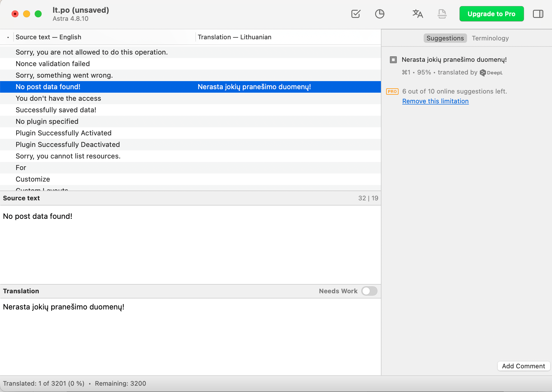552x392 pixels.
Task: Apply suggestion Nerasta jokių pranešimo duomenų!
Action: point(454,60)
